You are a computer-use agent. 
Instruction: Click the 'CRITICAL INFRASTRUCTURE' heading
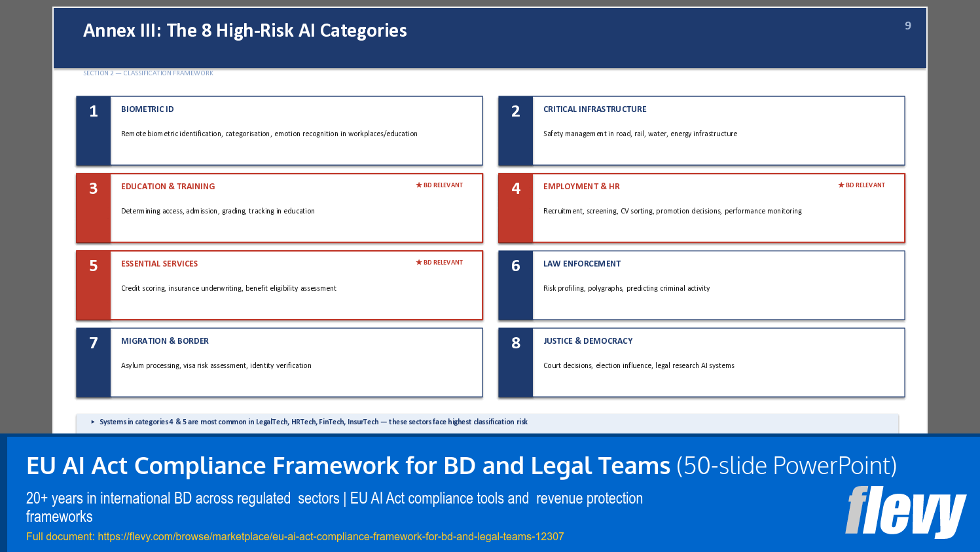[x=594, y=109]
